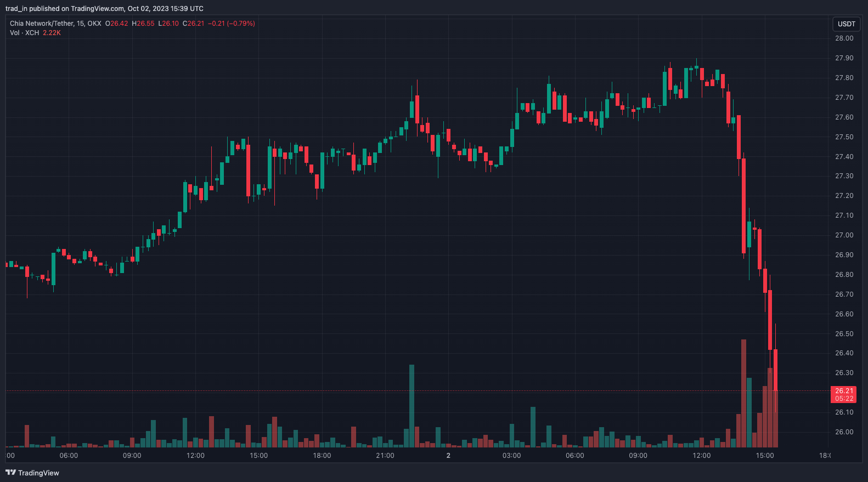Click the tallest green volume bar
The image size is (868, 482).
(x=412, y=406)
